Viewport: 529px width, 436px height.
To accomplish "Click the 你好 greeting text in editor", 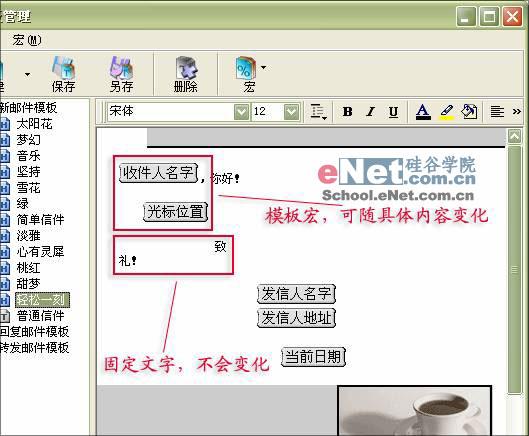I will coord(225,178).
